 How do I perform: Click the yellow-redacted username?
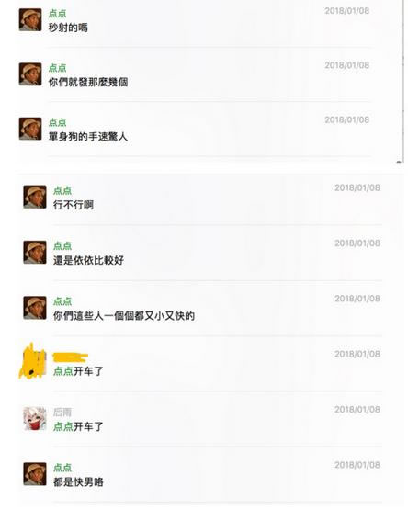(x=70, y=357)
